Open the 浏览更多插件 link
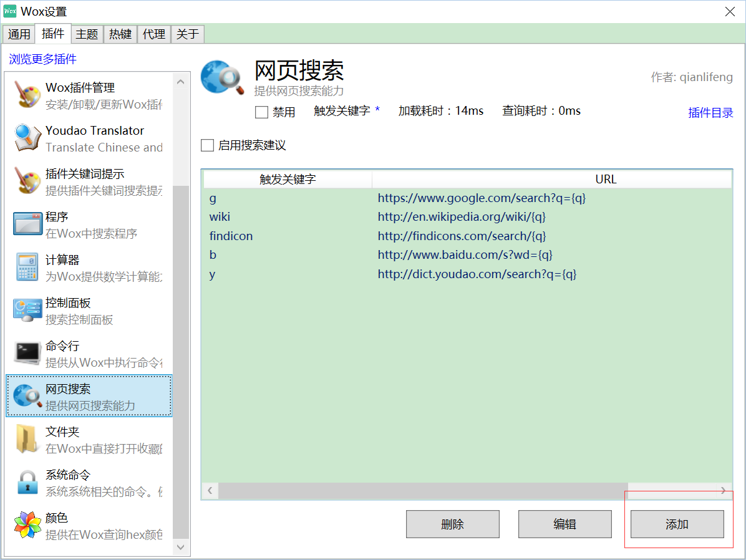This screenshot has height=560, width=746. click(43, 59)
